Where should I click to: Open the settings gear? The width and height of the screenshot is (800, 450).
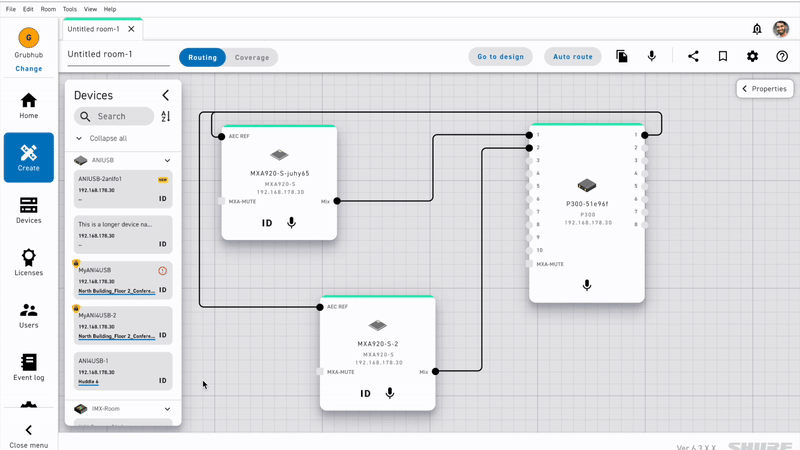point(753,56)
